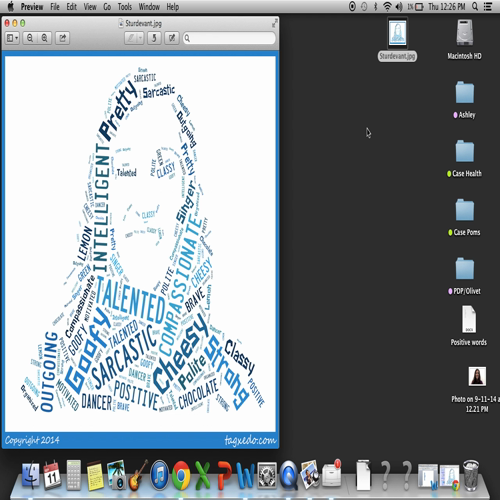500x500 pixels.
Task: Open Stickies notes from the dock
Action: coord(95,476)
